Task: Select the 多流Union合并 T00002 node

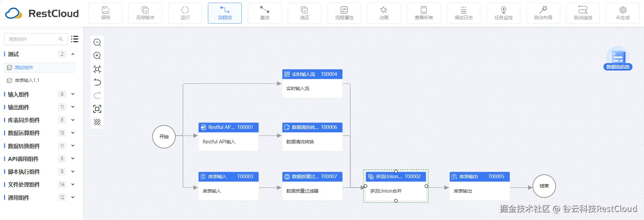Action: click(396, 186)
